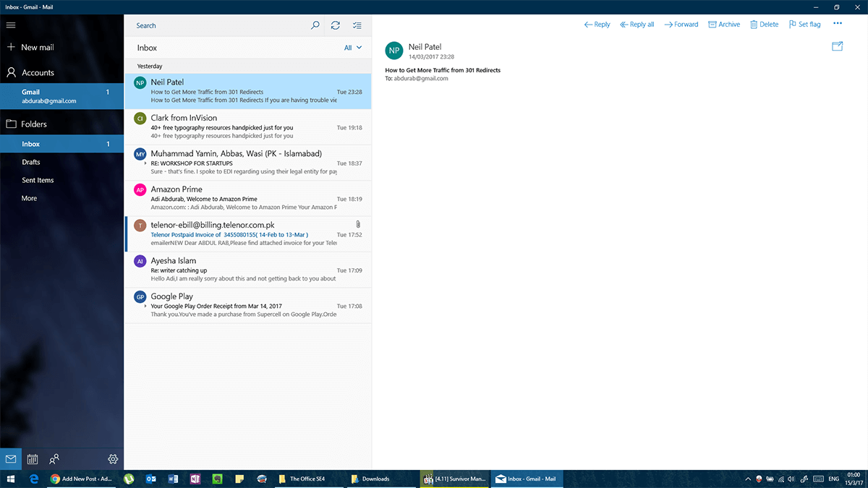Open volume control in tray
Screen dimensions: 868x488
(792, 479)
